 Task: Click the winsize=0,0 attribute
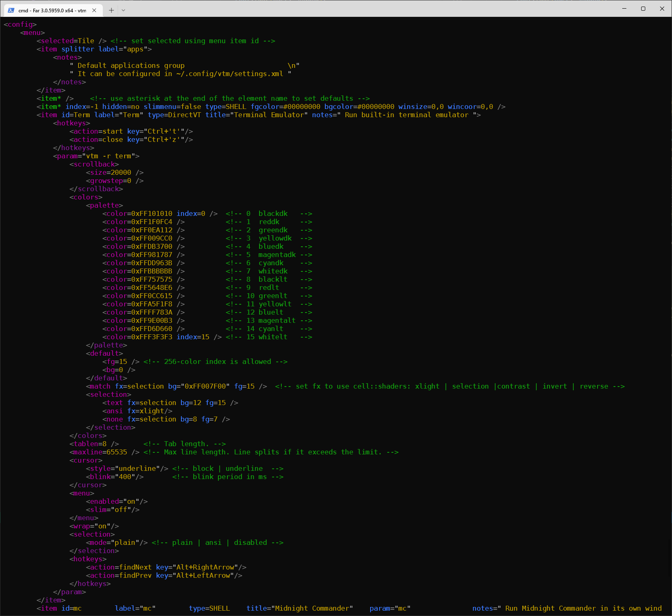pos(421,107)
